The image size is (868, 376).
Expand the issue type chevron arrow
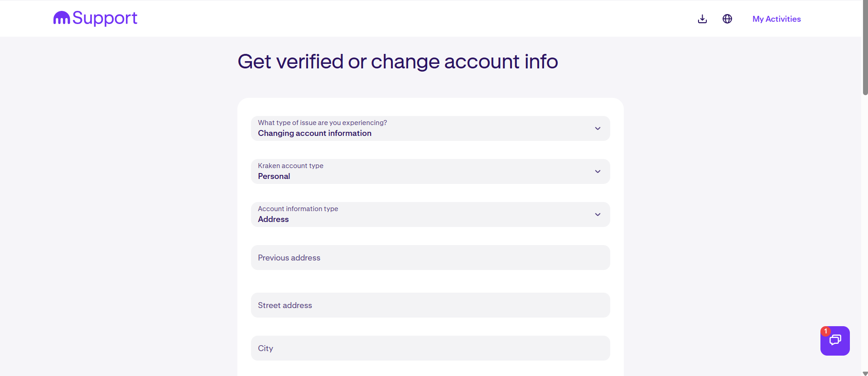coord(598,129)
